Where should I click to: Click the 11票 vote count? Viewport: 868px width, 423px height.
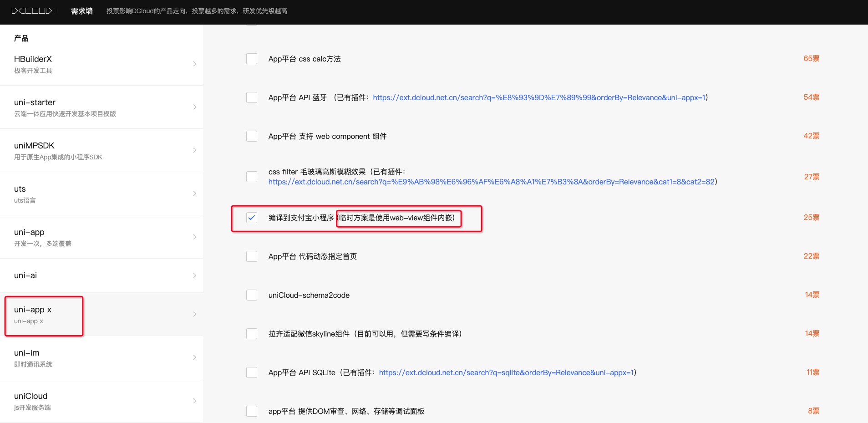pyautogui.click(x=813, y=372)
